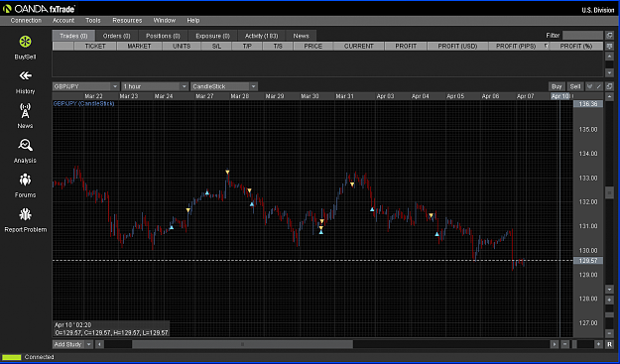Click the chart vertical scrollbar thumb
Screen dimensions: 620x364
coord(609,192)
